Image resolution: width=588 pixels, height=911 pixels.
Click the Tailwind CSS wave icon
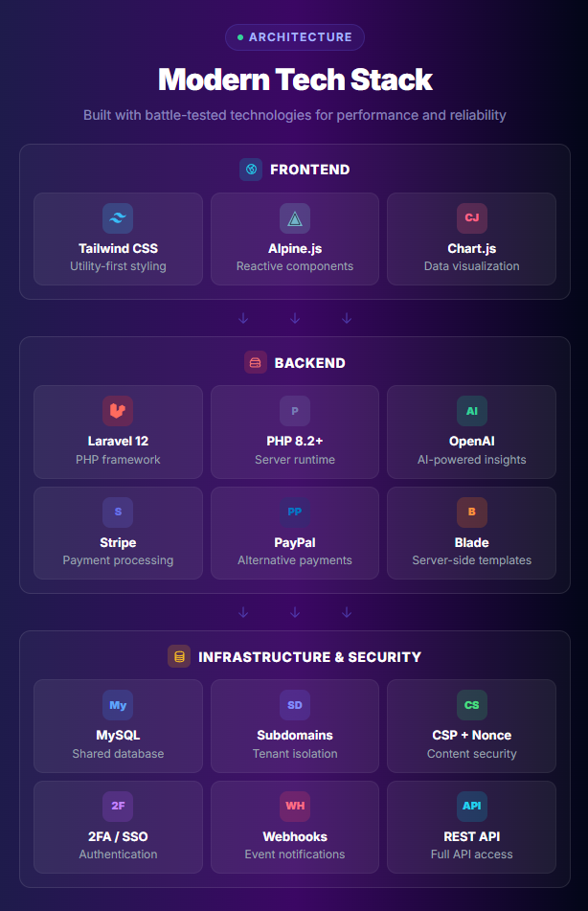(118, 218)
